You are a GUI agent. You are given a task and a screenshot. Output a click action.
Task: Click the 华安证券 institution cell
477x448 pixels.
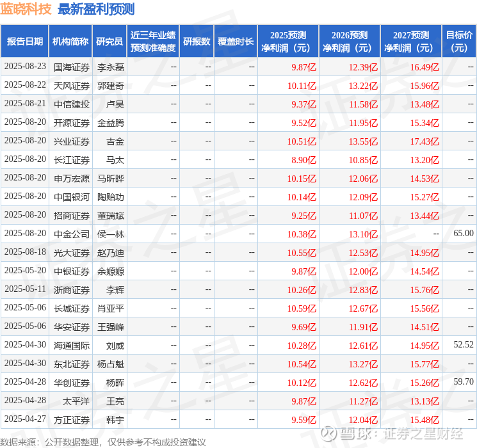coord(72,327)
